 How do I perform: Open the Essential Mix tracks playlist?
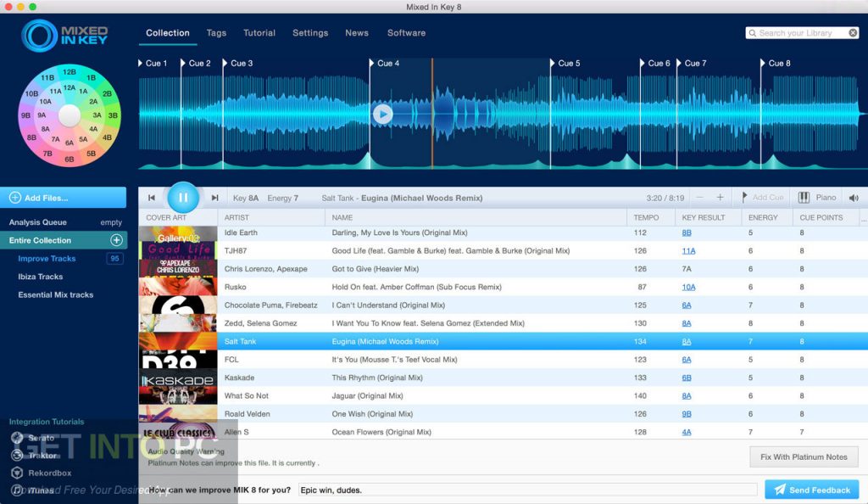pyautogui.click(x=55, y=294)
